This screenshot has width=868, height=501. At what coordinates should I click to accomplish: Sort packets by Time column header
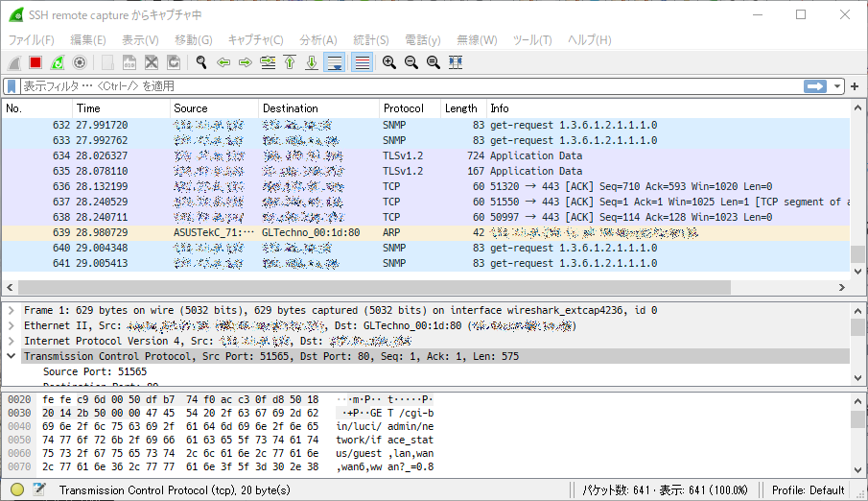(121, 108)
